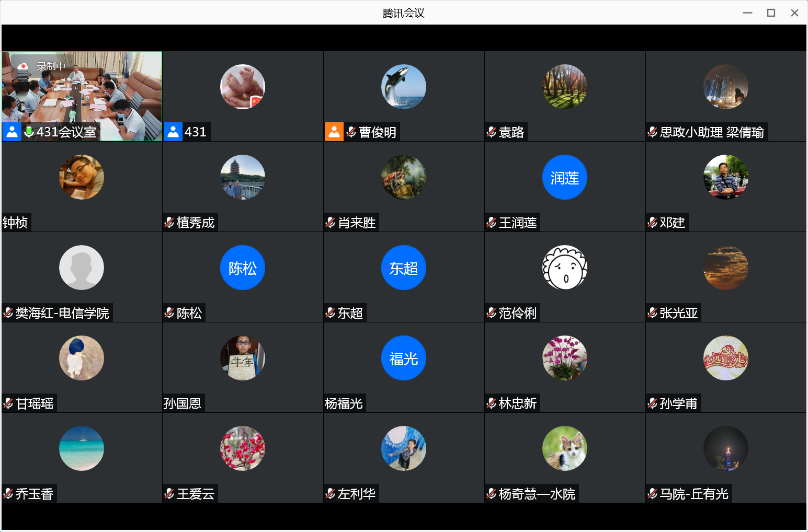The height and width of the screenshot is (532, 808).
Task: Select the cat avatar of 杨奇慧—水院
Action: click(564, 448)
